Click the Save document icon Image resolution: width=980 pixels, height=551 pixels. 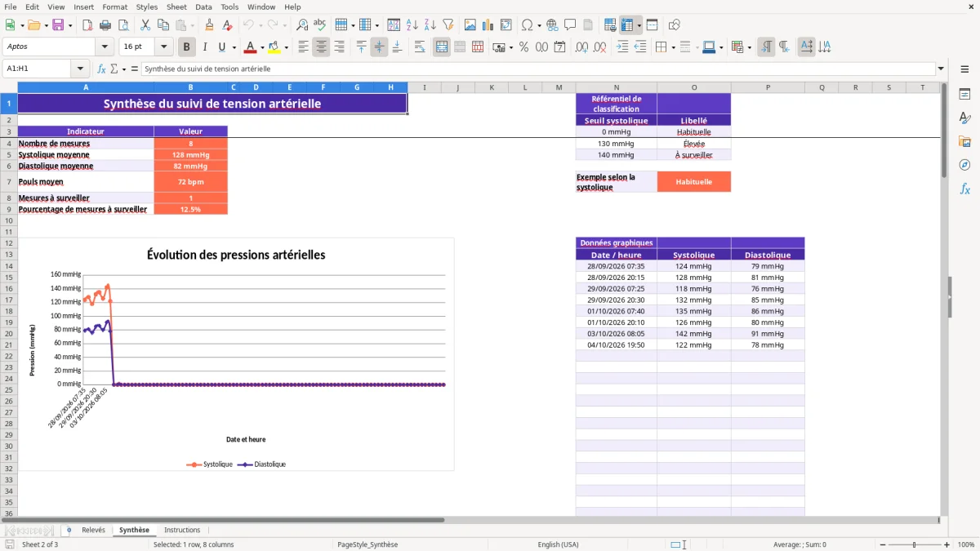(58, 25)
